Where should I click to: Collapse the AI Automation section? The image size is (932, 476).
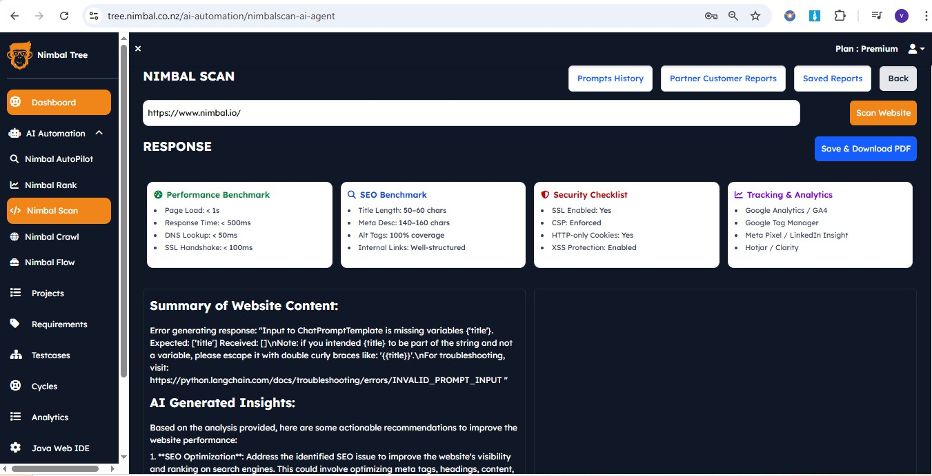coord(99,133)
